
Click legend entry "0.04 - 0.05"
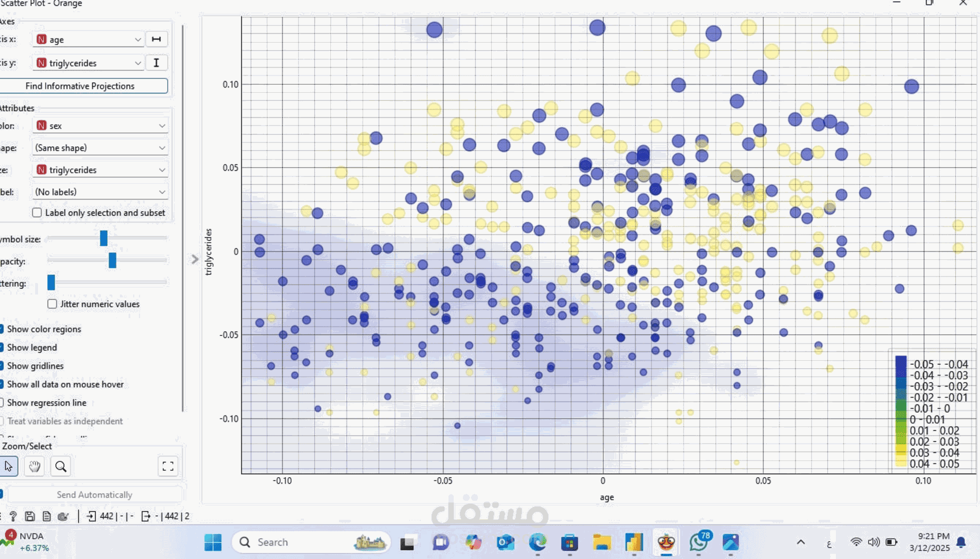[934, 464]
